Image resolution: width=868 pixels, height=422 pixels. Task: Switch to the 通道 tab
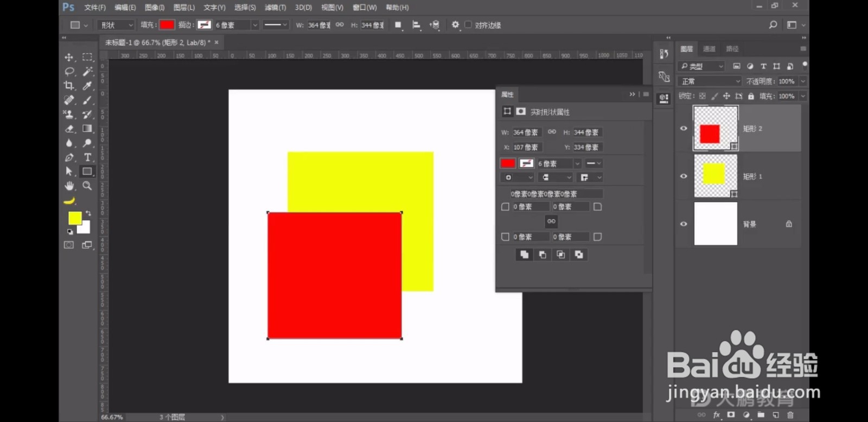709,49
